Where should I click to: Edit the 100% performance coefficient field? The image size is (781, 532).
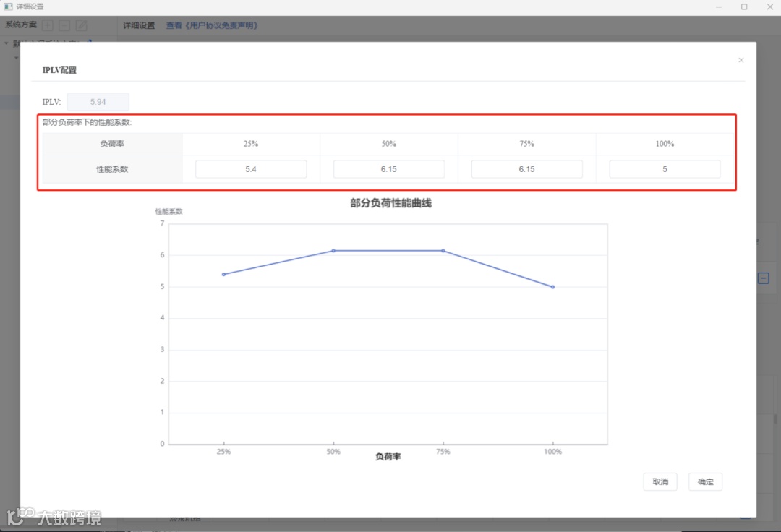click(x=665, y=169)
